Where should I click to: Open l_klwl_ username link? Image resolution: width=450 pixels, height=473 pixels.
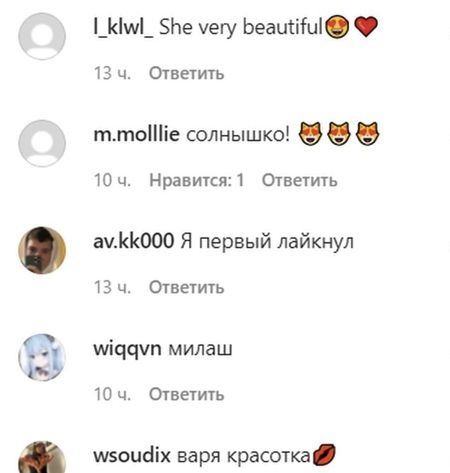point(123,27)
